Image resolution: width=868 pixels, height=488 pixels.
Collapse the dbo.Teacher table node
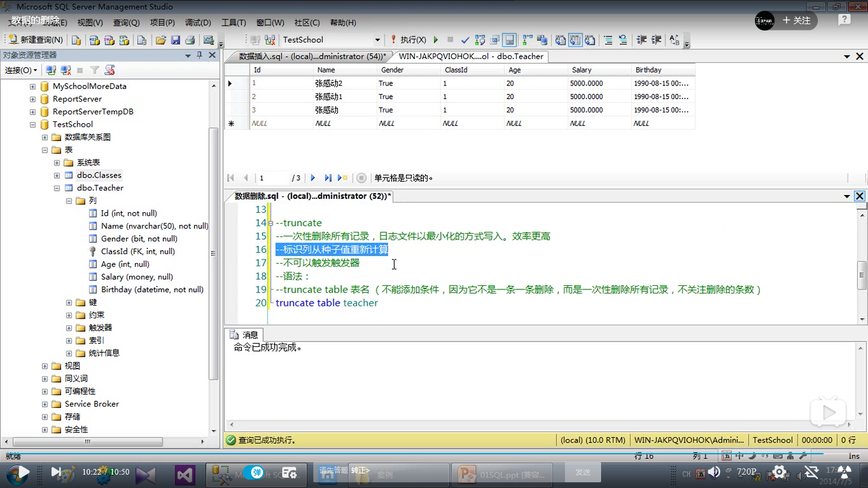(x=57, y=188)
